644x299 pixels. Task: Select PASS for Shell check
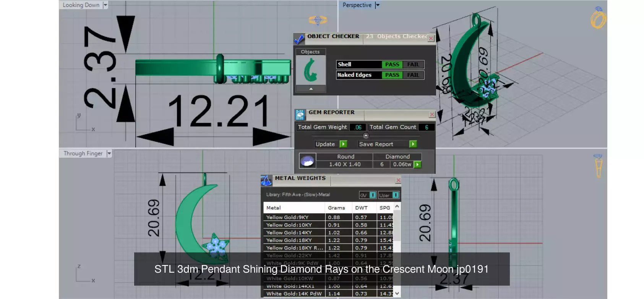[x=392, y=65]
